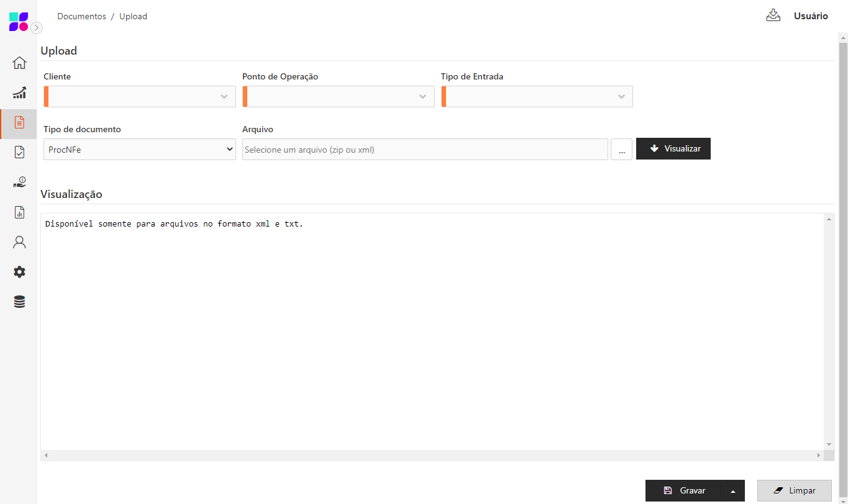Open the growth chart analytics icon
This screenshot has height=504, width=848.
[x=19, y=93]
